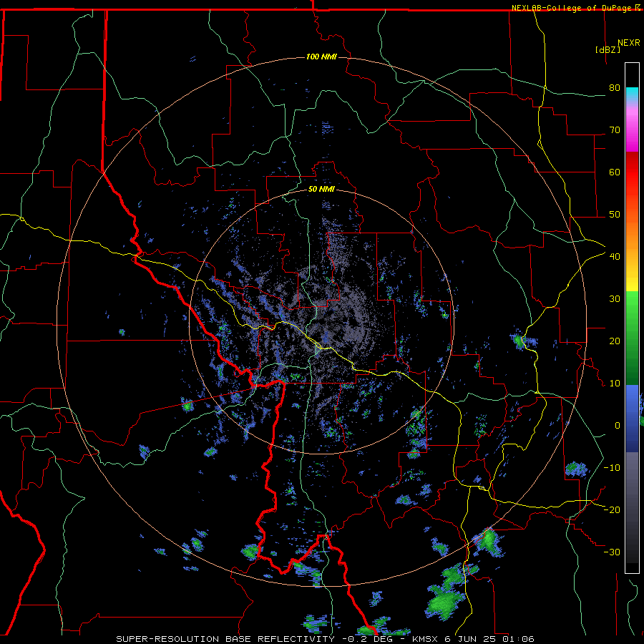Image resolution: width=644 pixels, height=644 pixels.
Task: Click the "KMSX" radar station identifier
Action: [x=425, y=639]
